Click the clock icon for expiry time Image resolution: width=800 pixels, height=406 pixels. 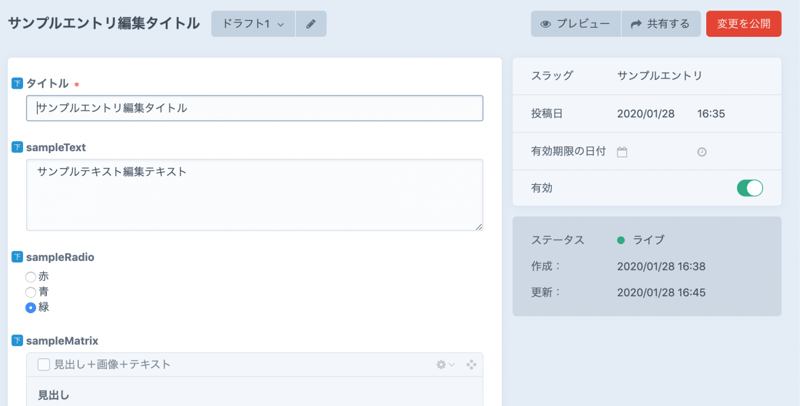coord(702,152)
